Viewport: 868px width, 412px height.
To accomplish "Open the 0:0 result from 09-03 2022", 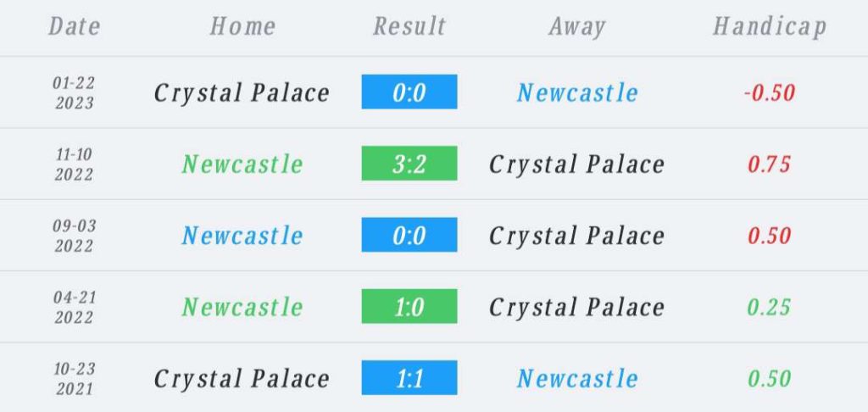I will 409,235.
